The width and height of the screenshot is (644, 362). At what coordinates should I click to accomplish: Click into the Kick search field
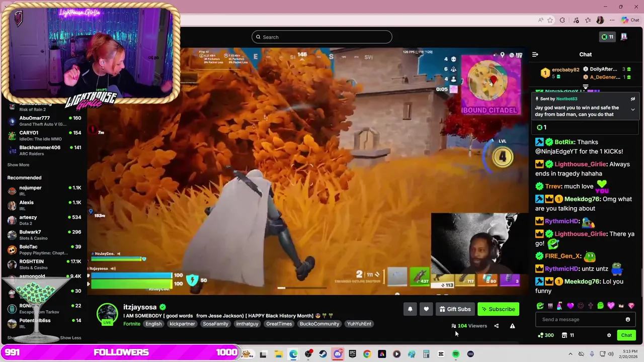[322, 37]
